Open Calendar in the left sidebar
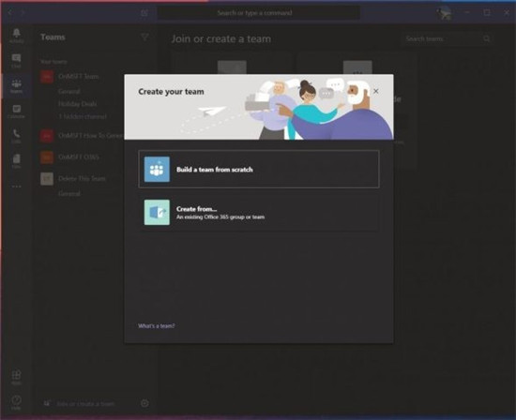This screenshot has height=420, width=516. click(16, 112)
